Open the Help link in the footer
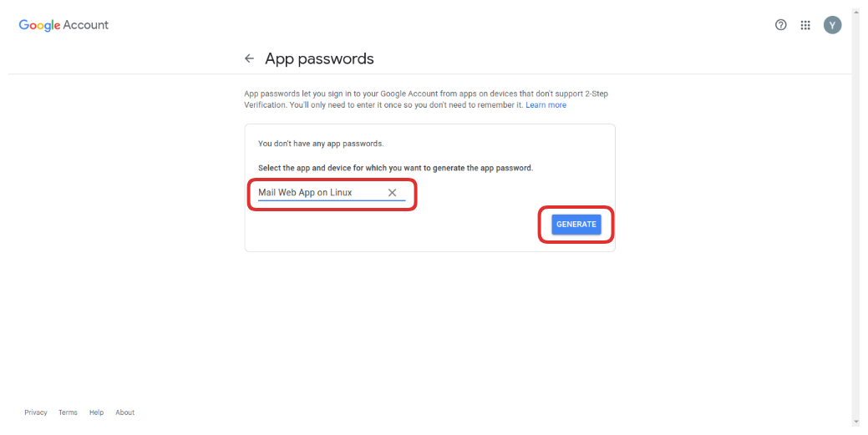This screenshot has height=435, width=868. [x=97, y=412]
